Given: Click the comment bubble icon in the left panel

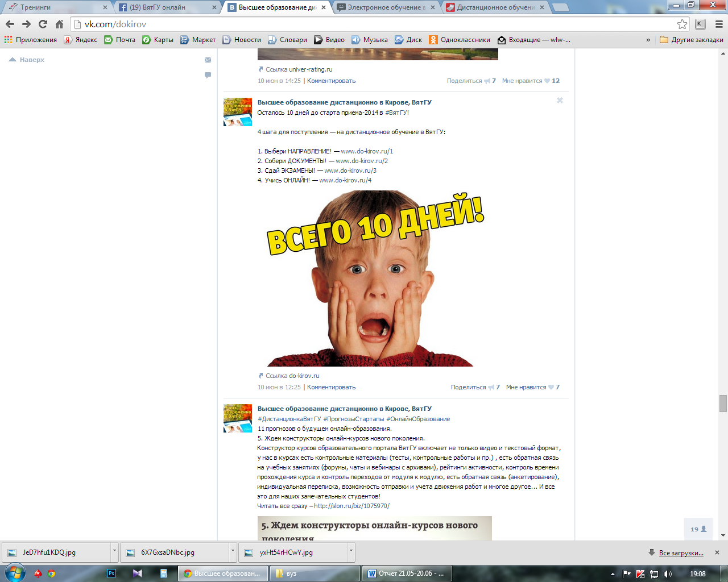Looking at the screenshot, I should (x=208, y=75).
